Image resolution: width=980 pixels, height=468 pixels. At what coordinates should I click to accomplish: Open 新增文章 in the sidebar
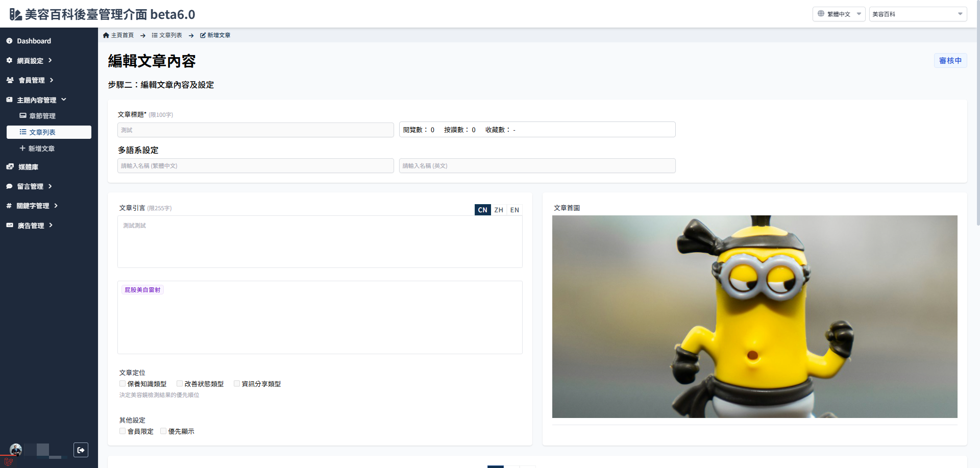[x=41, y=149]
